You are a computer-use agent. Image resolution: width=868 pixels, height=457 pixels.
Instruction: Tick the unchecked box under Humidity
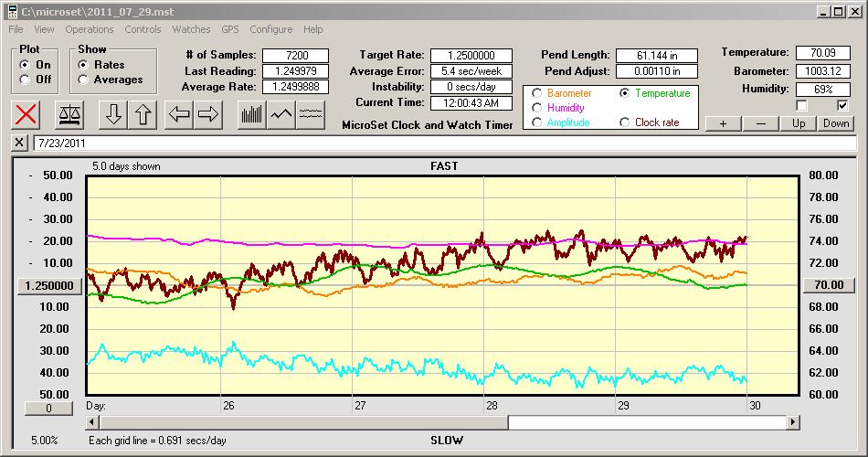(x=801, y=105)
